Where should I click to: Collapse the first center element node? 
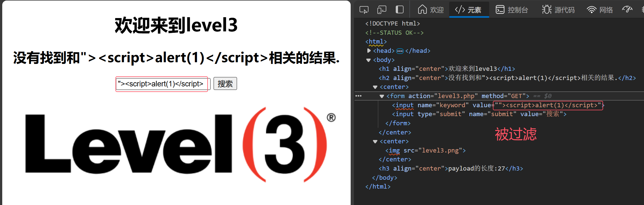point(375,87)
